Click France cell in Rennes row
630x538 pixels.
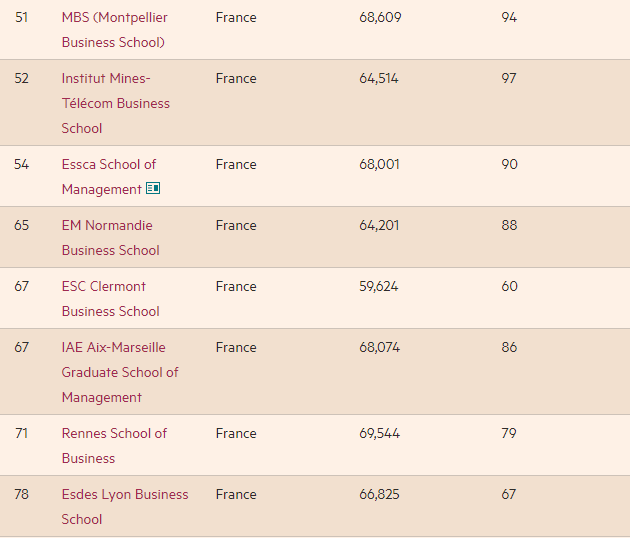(236, 434)
